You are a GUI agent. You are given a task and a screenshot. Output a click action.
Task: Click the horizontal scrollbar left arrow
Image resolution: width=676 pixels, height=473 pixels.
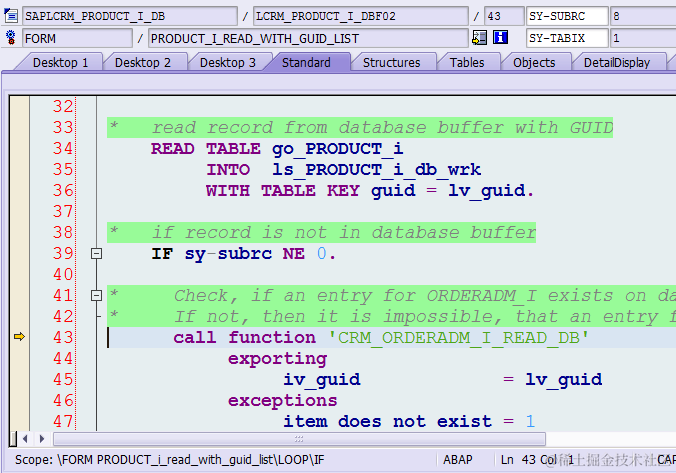click(x=25, y=439)
